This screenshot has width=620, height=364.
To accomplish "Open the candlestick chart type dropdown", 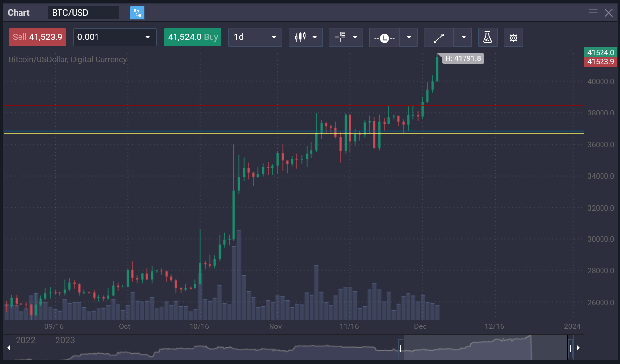I will point(306,37).
